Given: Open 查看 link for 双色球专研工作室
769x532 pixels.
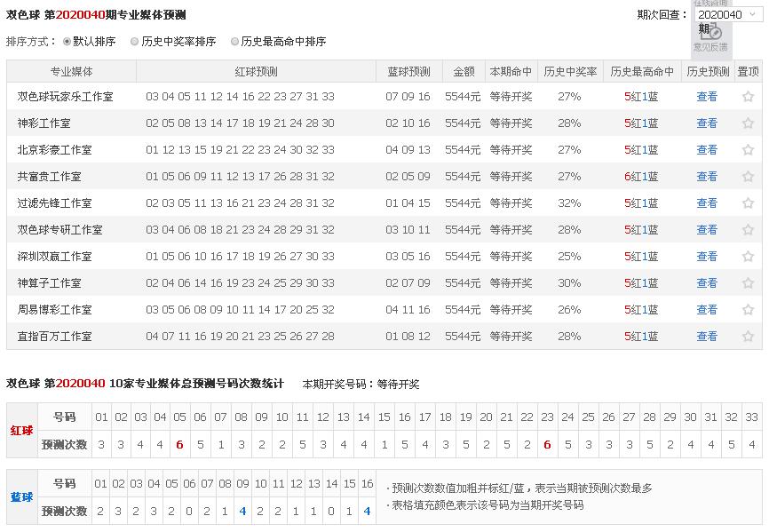Looking at the screenshot, I should pos(707,230).
